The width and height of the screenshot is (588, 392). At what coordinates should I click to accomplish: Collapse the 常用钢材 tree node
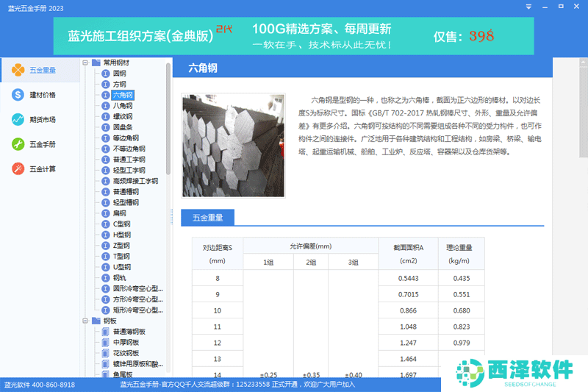tap(85, 63)
